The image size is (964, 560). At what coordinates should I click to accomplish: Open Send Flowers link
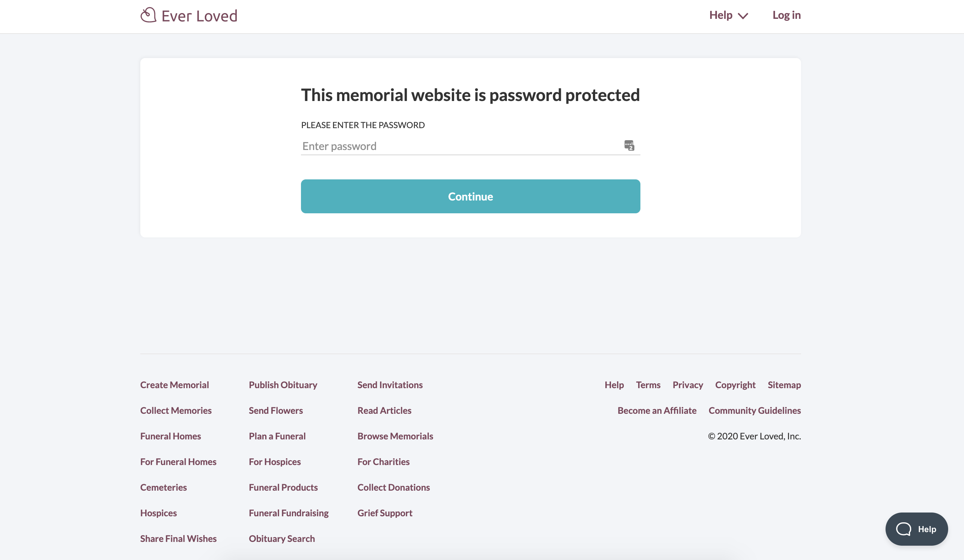(x=276, y=410)
